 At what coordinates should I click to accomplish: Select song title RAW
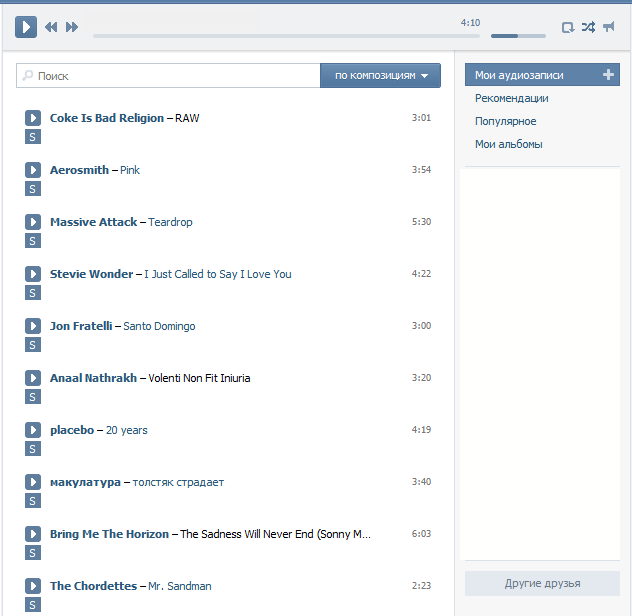coord(187,118)
